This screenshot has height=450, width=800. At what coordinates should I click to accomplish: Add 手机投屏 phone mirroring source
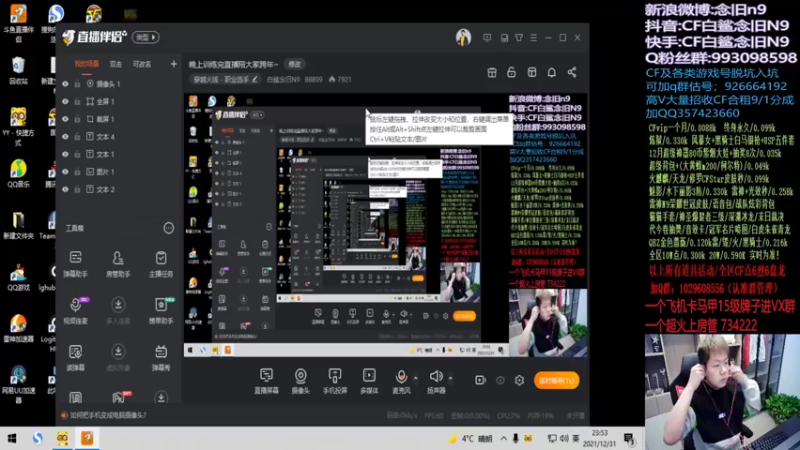(x=335, y=381)
